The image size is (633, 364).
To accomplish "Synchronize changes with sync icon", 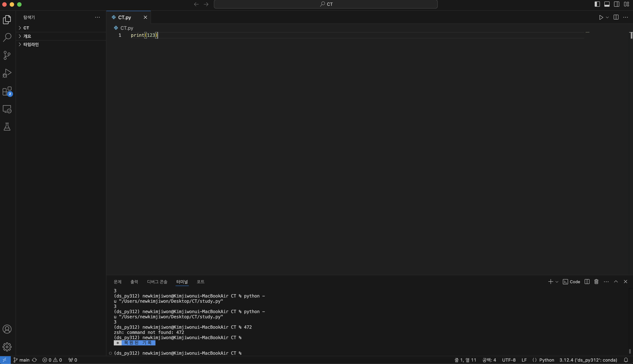I will coord(35,360).
